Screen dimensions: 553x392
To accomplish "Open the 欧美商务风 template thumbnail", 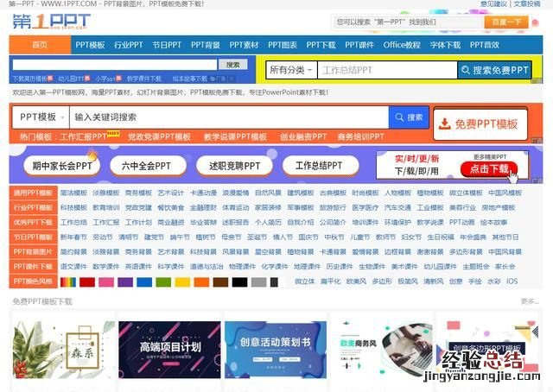I will 382,349.
